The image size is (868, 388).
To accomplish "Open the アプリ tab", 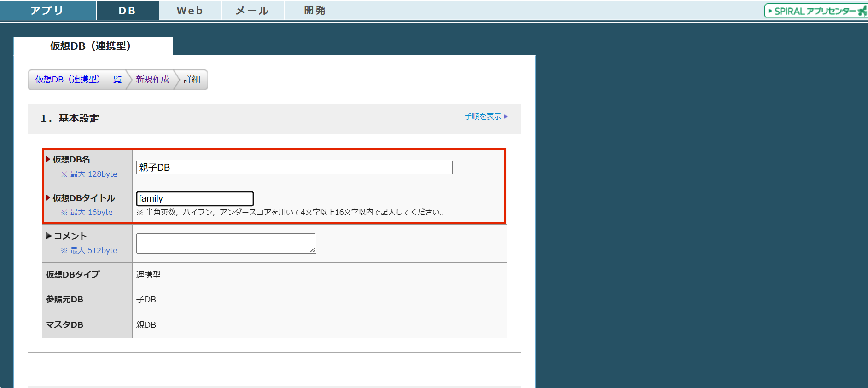I will coord(48,11).
